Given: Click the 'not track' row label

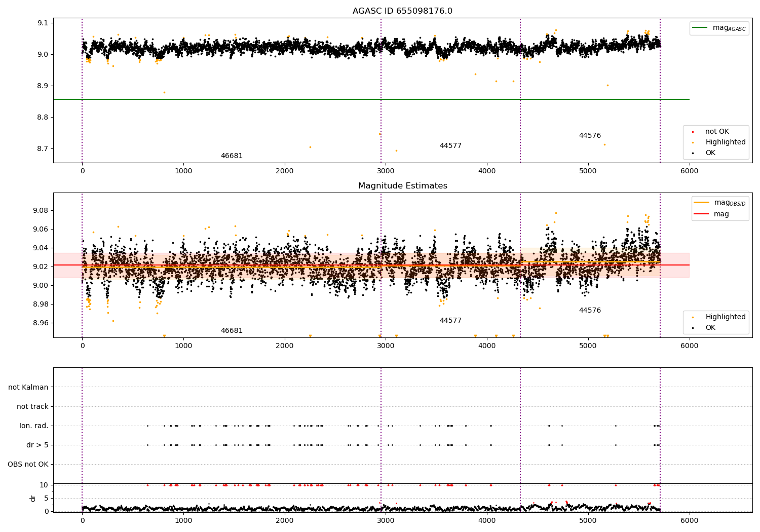Looking at the screenshot, I should [x=32, y=407].
